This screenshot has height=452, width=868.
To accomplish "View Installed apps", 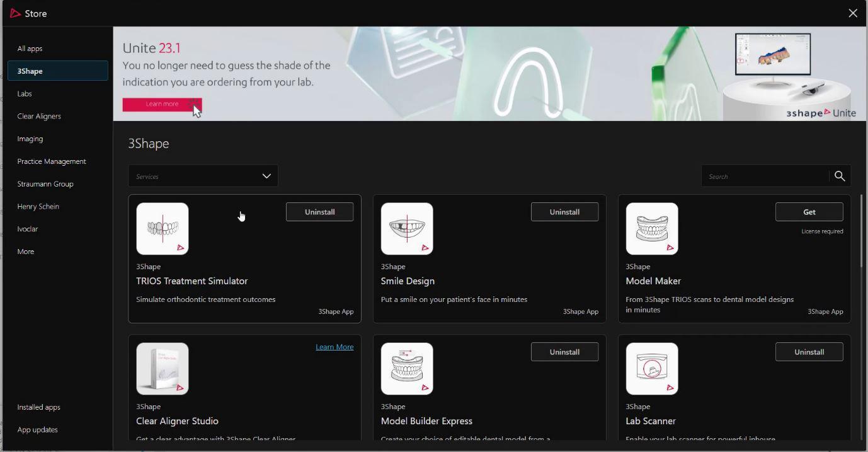I will (39, 407).
